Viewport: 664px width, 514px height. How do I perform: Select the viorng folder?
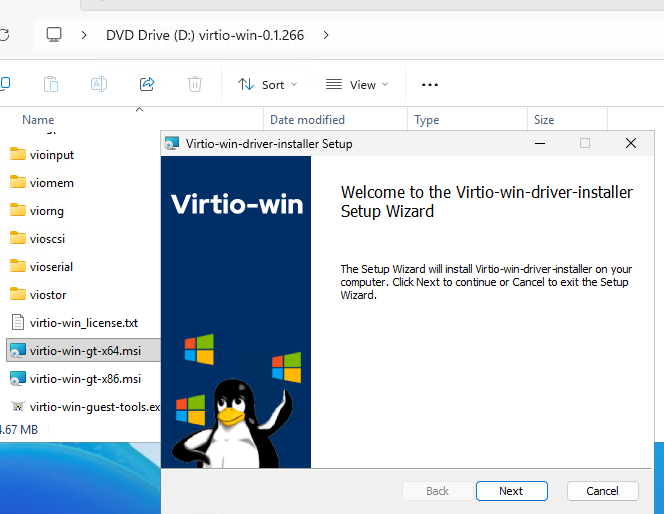coord(47,211)
